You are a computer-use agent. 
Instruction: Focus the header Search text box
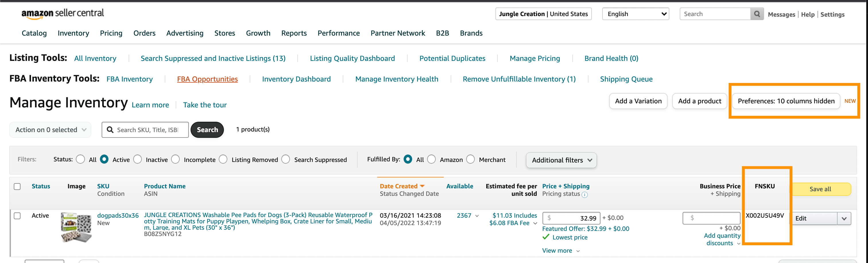(x=715, y=14)
